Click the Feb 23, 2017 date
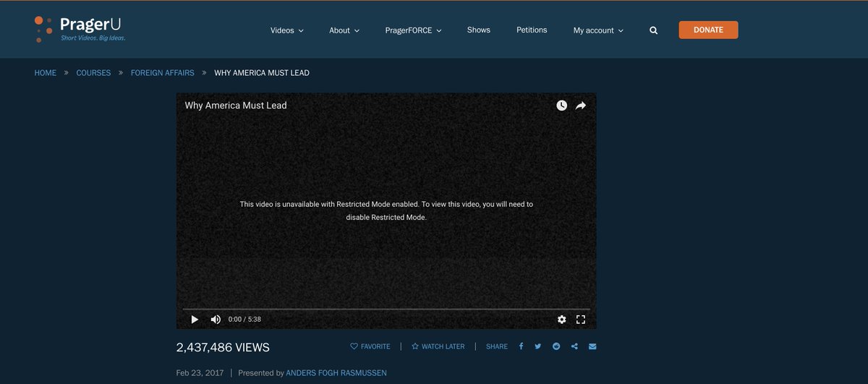 tap(200, 373)
